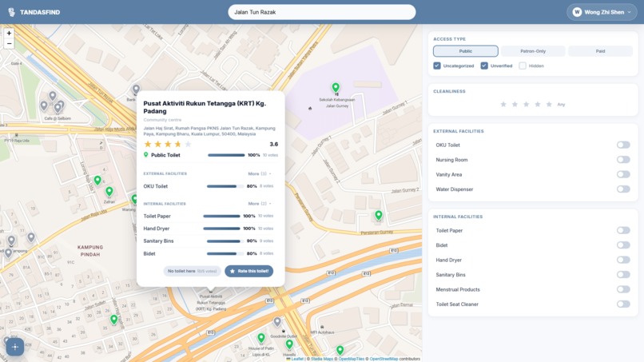Click the fourth star in popup rating
Viewport: 644px width, 362px height.
click(x=178, y=144)
